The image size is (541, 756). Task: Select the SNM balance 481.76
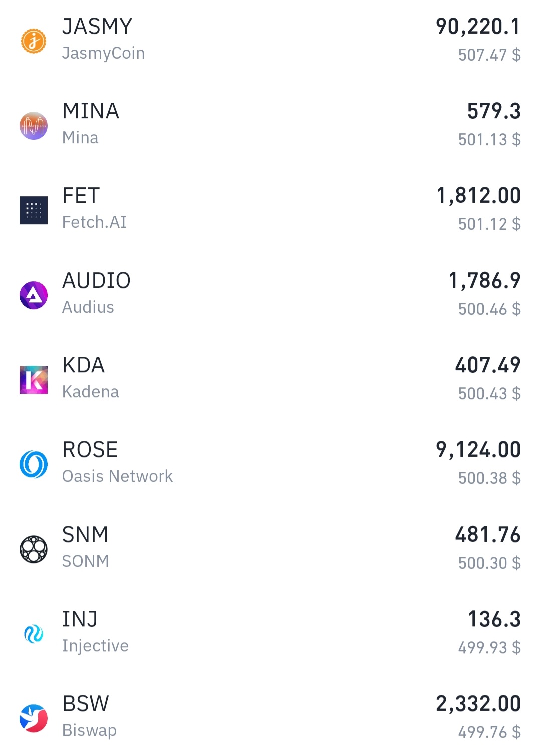(x=488, y=535)
